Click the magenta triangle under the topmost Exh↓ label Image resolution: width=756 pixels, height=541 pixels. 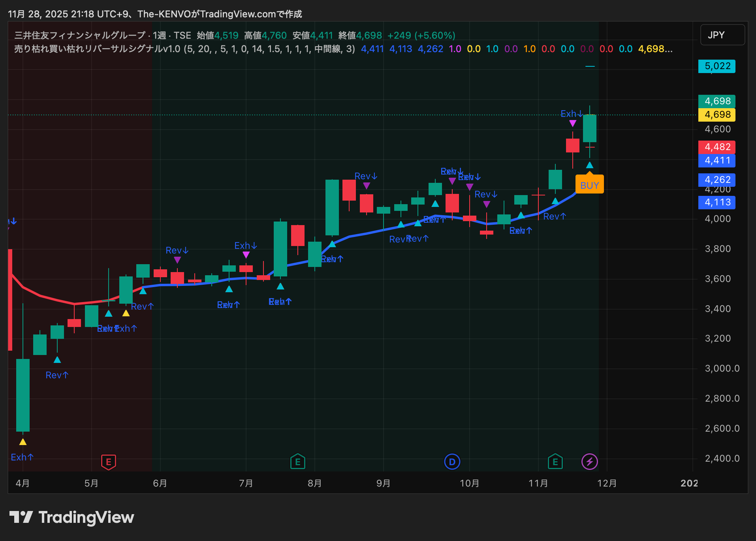[572, 124]
